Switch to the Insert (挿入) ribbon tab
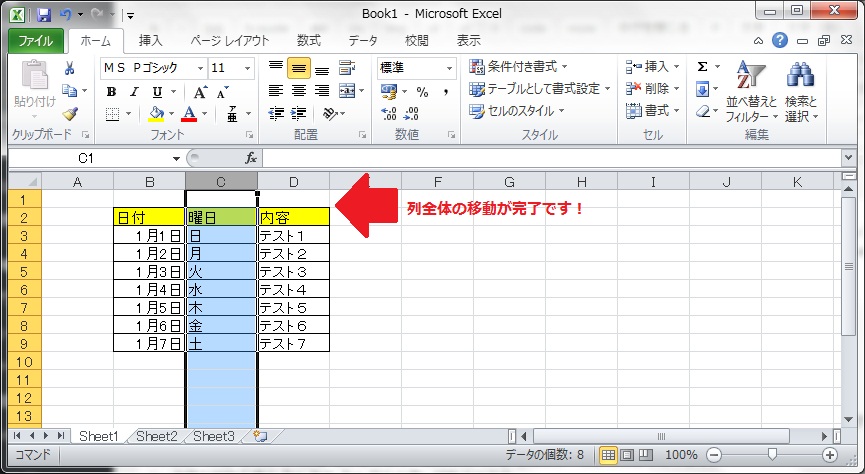The image size is (865, 474). pyautogui.click(x=150, y=41)
